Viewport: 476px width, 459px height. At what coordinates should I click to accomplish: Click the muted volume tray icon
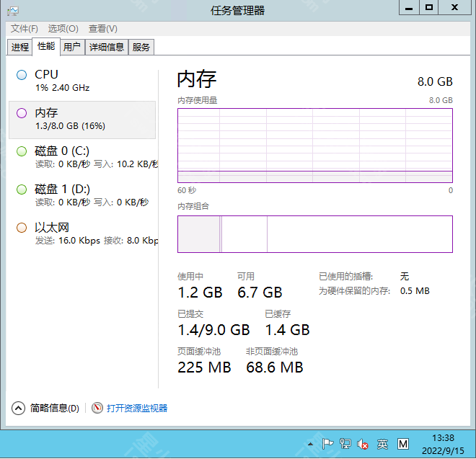(x=363, y=444)
